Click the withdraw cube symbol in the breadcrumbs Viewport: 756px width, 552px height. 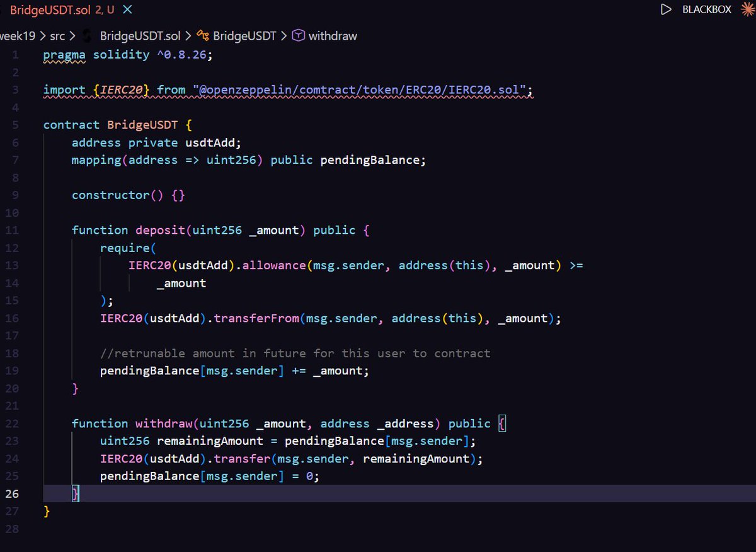tap(298, 36)
